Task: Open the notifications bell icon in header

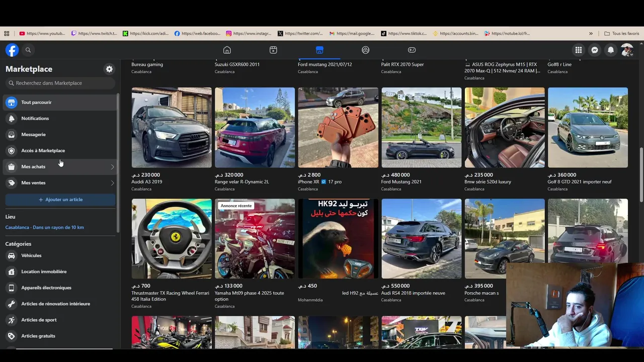Action: pos(611,50)
